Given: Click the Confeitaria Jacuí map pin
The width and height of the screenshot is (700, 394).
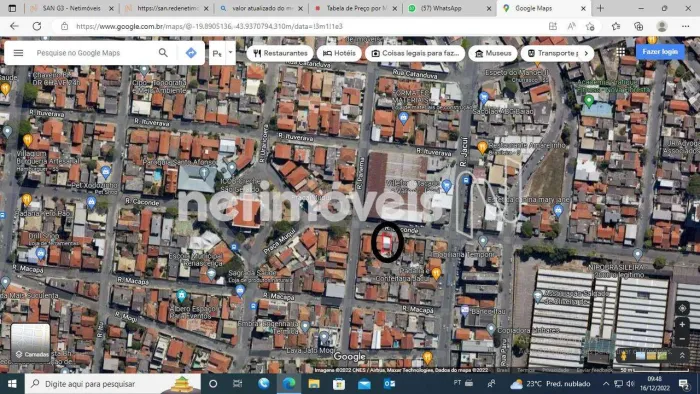Looking at the screenshot, I should click(436, 273).
